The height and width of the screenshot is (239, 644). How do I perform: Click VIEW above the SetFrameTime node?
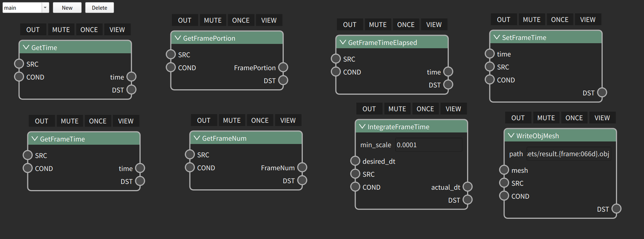[x=588, y=20]
